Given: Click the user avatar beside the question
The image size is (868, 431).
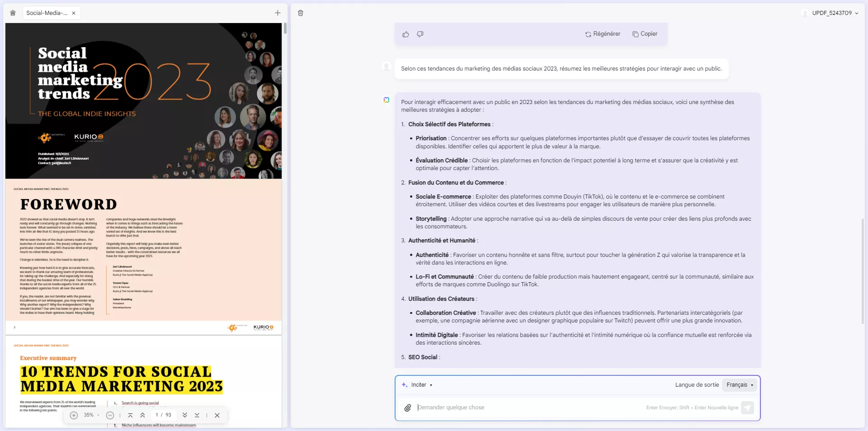Looking at the screenshot, I should [x=387, y=67].
